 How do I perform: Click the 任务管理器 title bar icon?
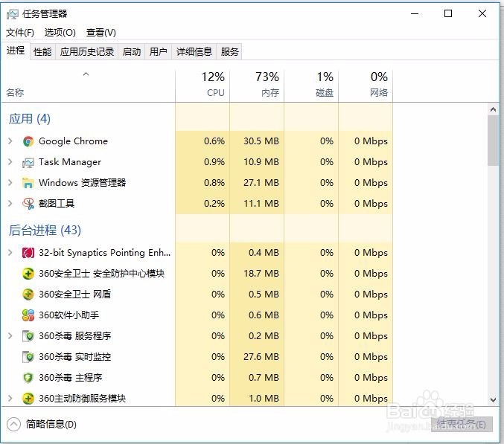[13, 14]
